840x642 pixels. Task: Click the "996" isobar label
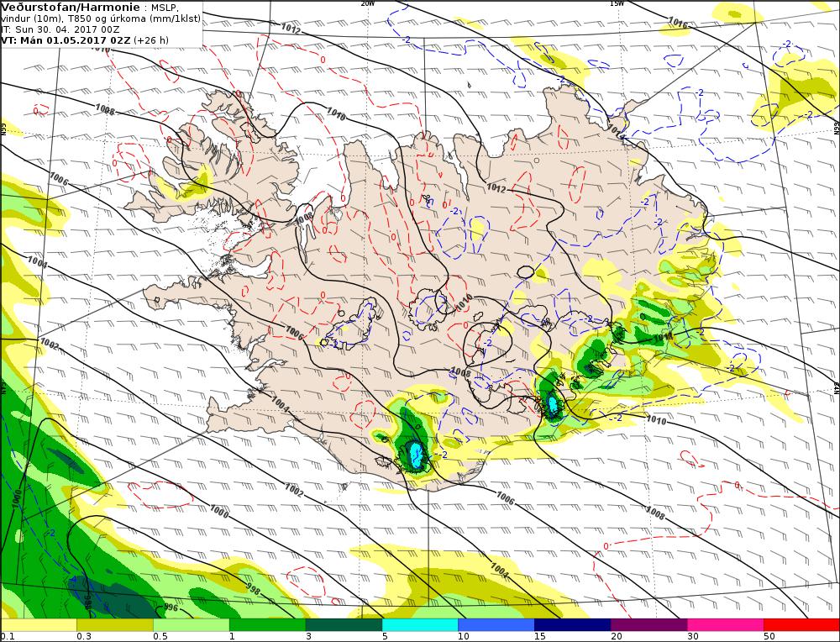171,608
